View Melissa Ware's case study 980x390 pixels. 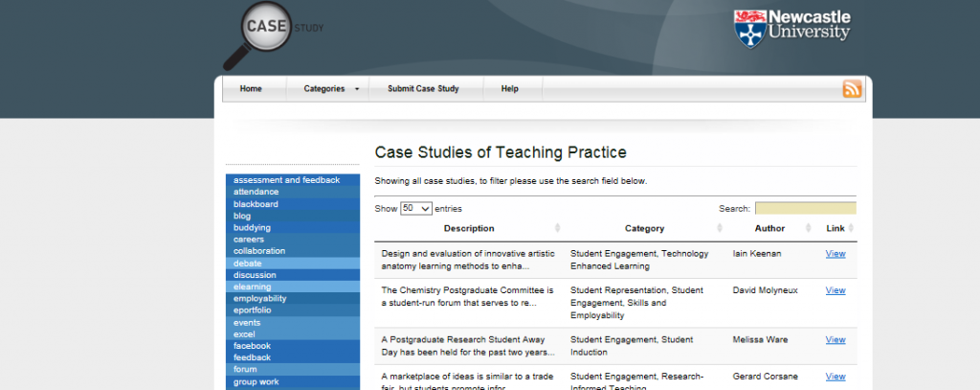(x=835, y=340)
